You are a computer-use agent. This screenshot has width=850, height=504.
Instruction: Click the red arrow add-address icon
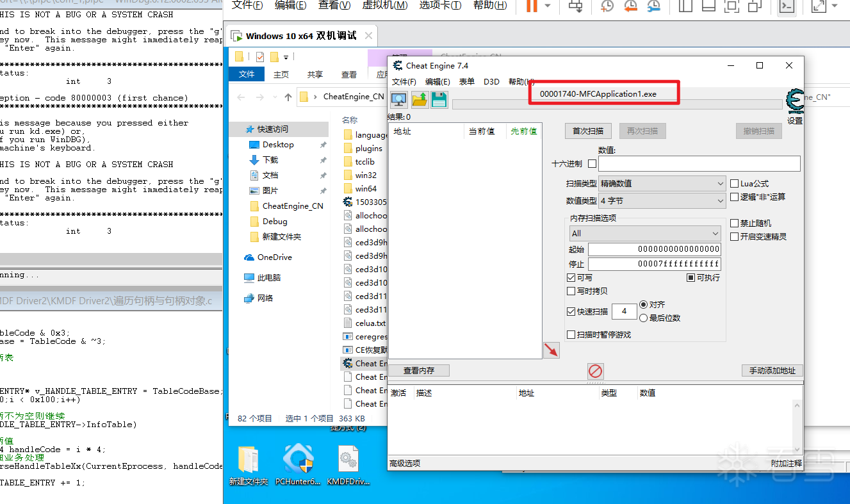click(x=551, y=350)
